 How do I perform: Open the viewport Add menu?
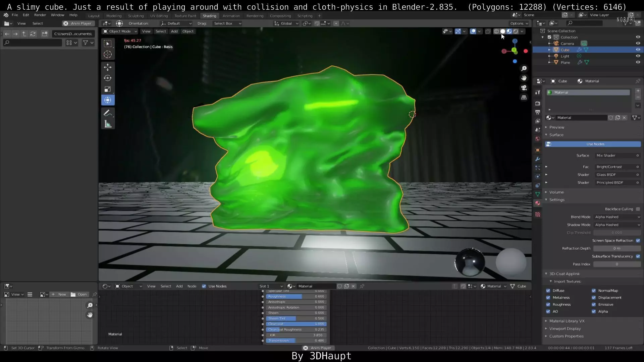(x=174, y=31)
